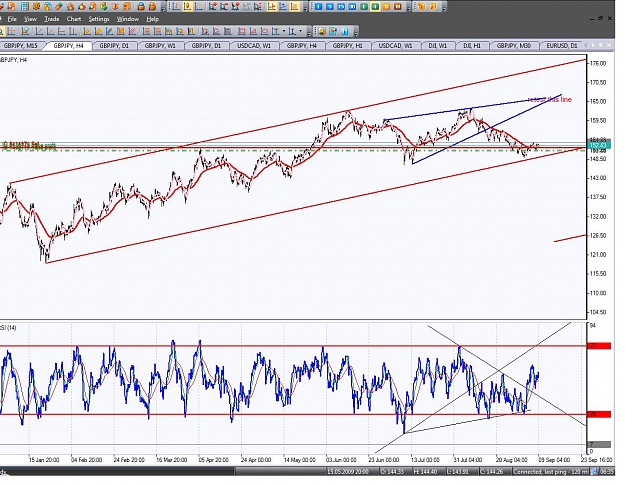Switch to candlestick chart display
Screen dimensions: 625x485
coord(187,6)
